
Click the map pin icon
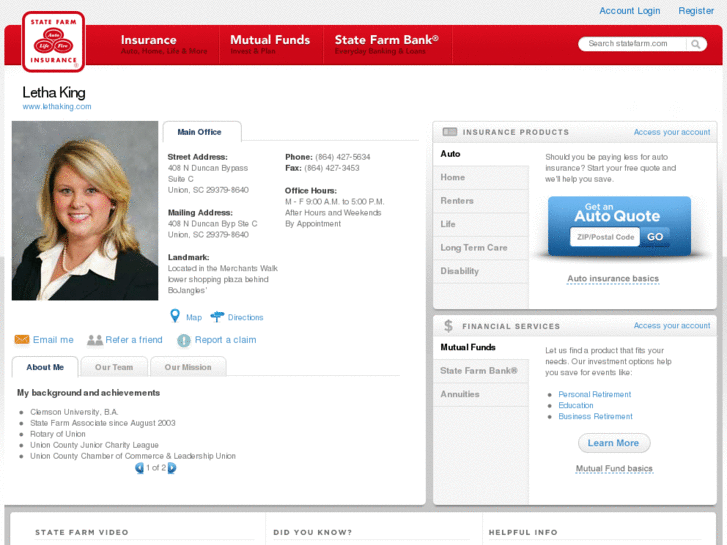point(175,316)
